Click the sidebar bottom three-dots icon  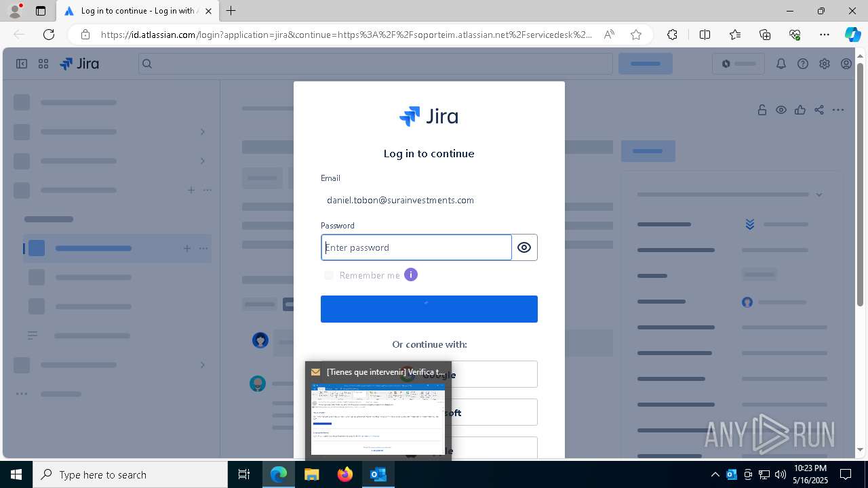22,394
